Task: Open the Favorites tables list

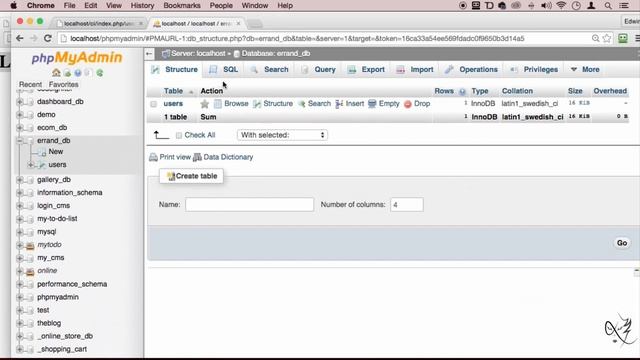Action: [x=64, y=84]
